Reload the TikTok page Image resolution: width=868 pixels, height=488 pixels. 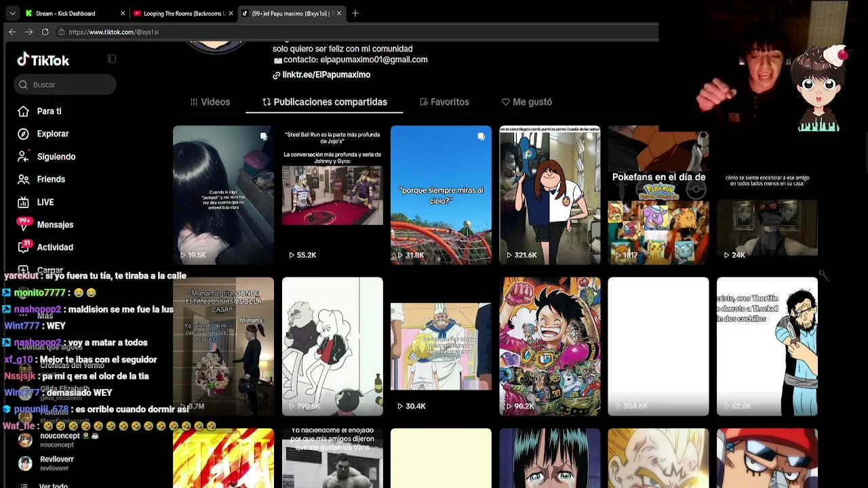pyautogui.click(x=45, y=32)
